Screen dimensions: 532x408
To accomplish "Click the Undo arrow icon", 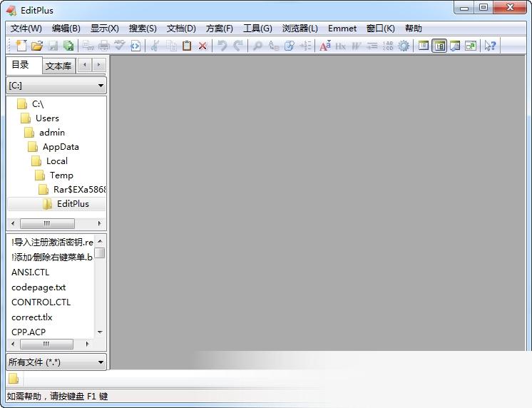I will point(222,46).
